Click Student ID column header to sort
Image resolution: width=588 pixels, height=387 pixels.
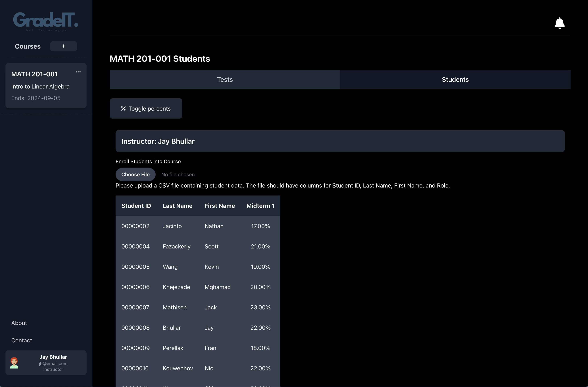136,205
